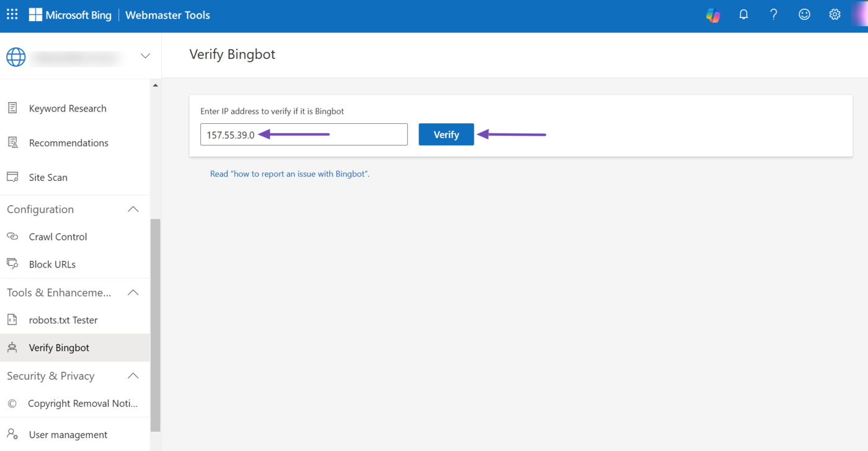This screenshot has height=451, width=868.
Task: Open the notifications bell
Action: 743,14
